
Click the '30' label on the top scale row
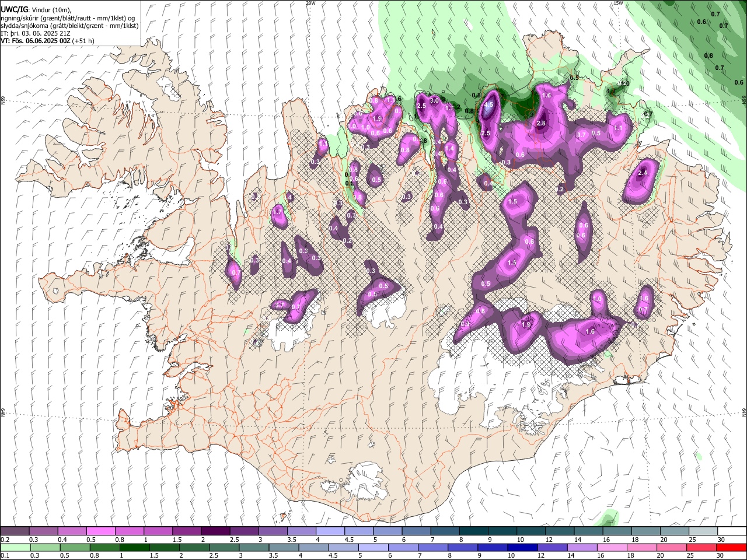(722, 540)
